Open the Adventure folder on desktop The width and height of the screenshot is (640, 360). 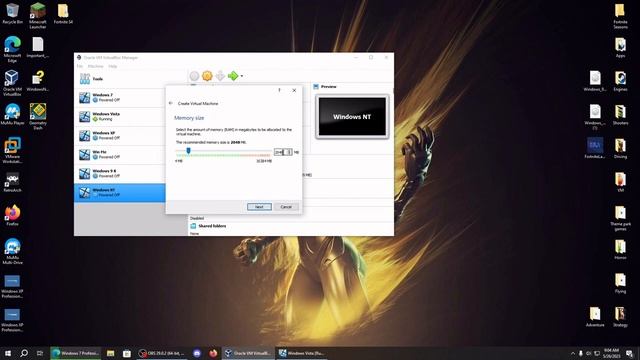tap(595, 317)
